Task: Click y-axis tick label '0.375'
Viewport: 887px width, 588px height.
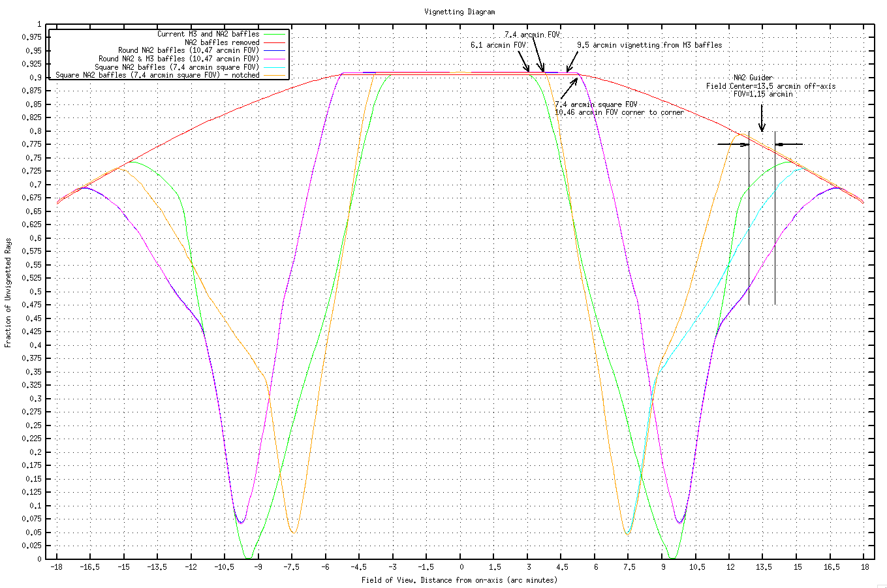Action: (x=31, y=358)
